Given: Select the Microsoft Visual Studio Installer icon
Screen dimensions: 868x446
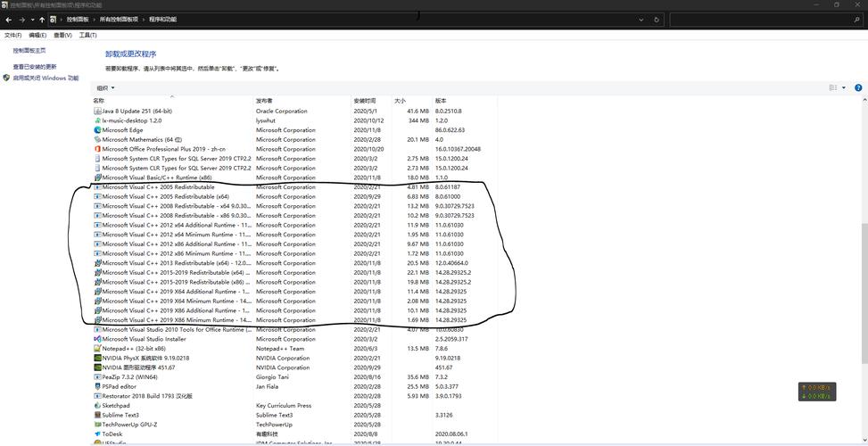Looking at the screenshot, I should [97, 339].
